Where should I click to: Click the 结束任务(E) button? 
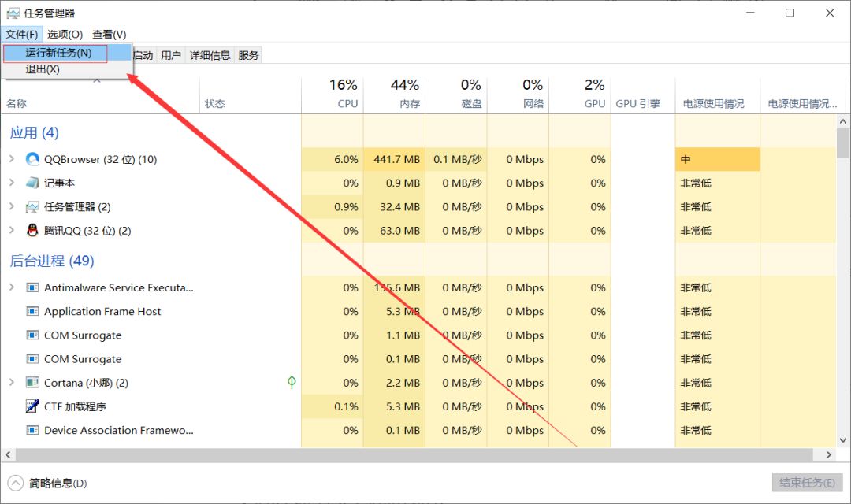807,483
